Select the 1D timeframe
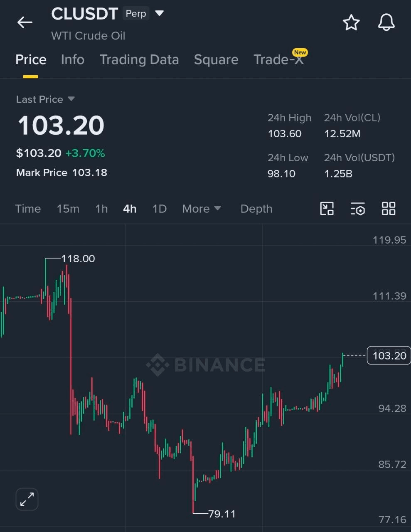The width and height of the screenshot is (411, 532). click(x=159, y=209)
